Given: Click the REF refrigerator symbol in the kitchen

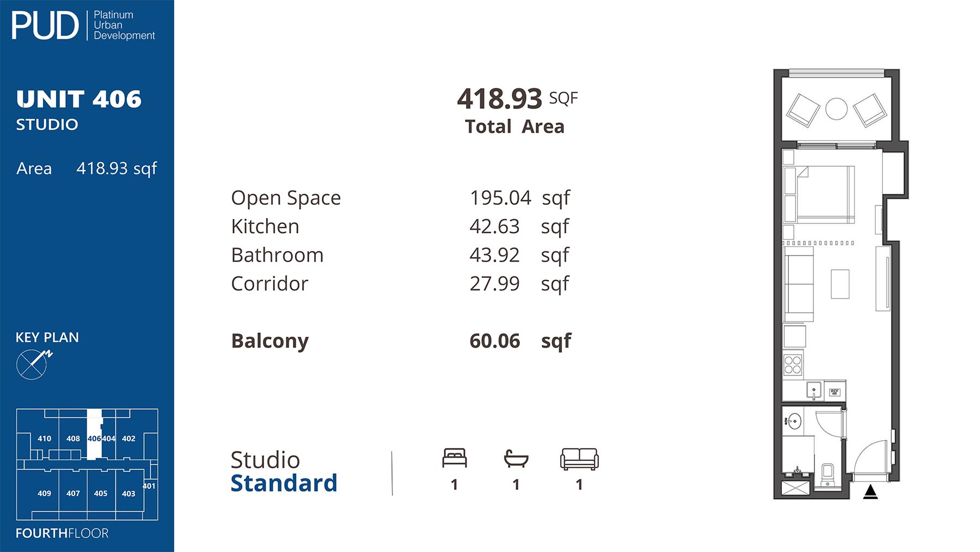Looking at the screenshot, I should tap(835, 392).
